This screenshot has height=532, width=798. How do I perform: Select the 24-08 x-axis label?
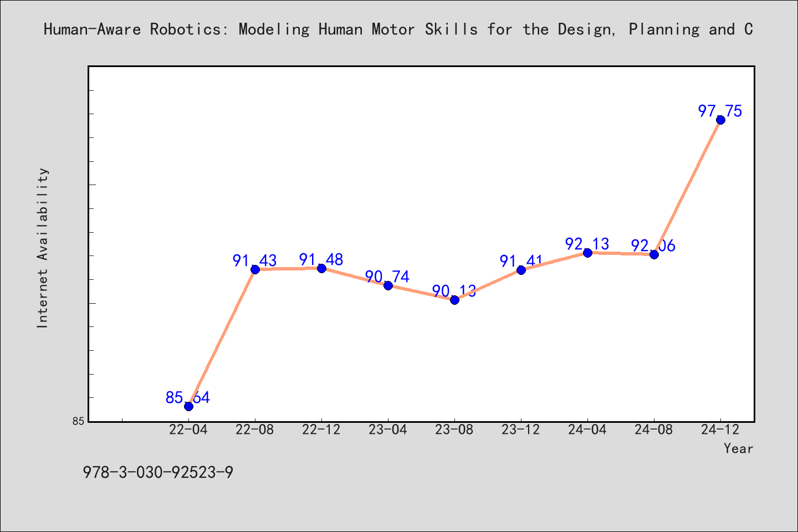[654, 430]
